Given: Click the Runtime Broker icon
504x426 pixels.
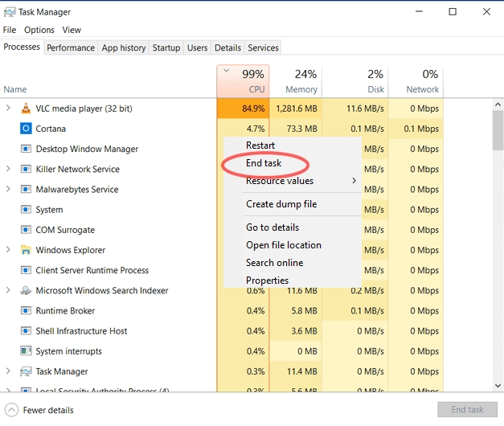Looking at the screenshot, I should (x=26, y=310).
